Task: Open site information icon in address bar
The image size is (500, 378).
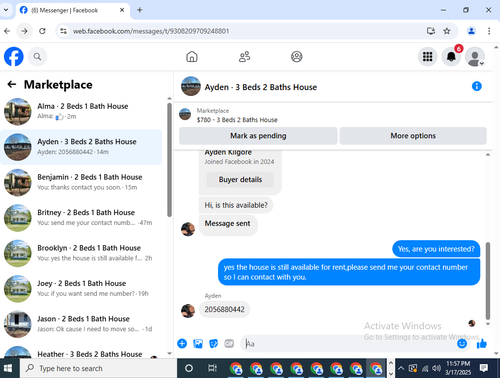Action: (x=63, y=31)
